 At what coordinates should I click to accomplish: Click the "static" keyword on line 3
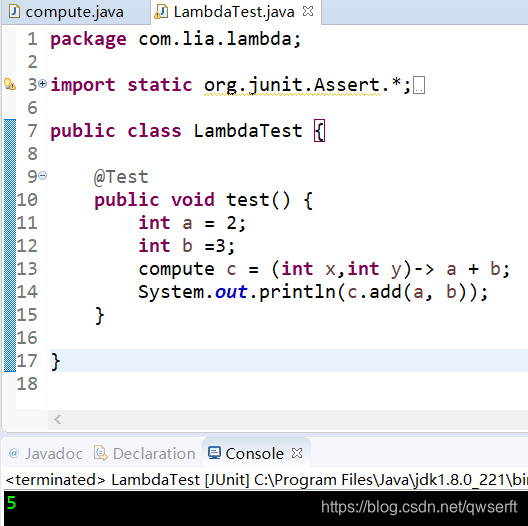click(160, 85)
